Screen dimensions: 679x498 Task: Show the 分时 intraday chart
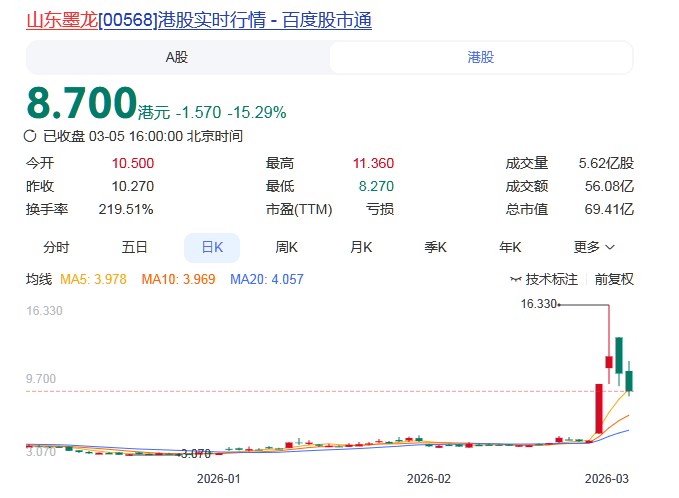(x=56, y=247)
